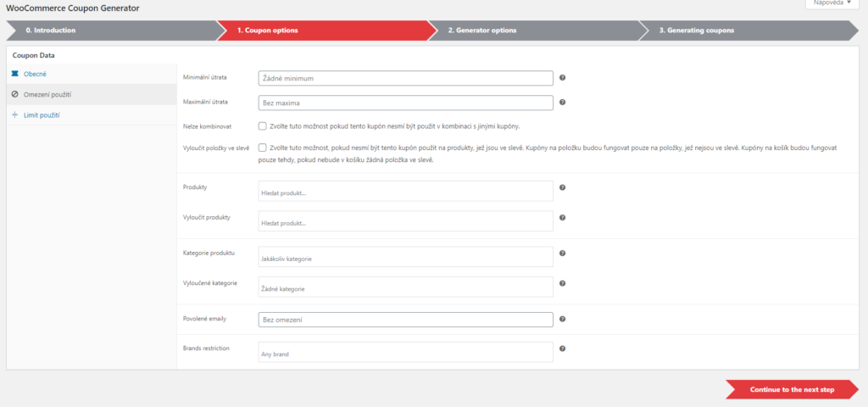868x407 pixels.
Task: Go to step 3. Generating coupons
Action: point(748,31)
